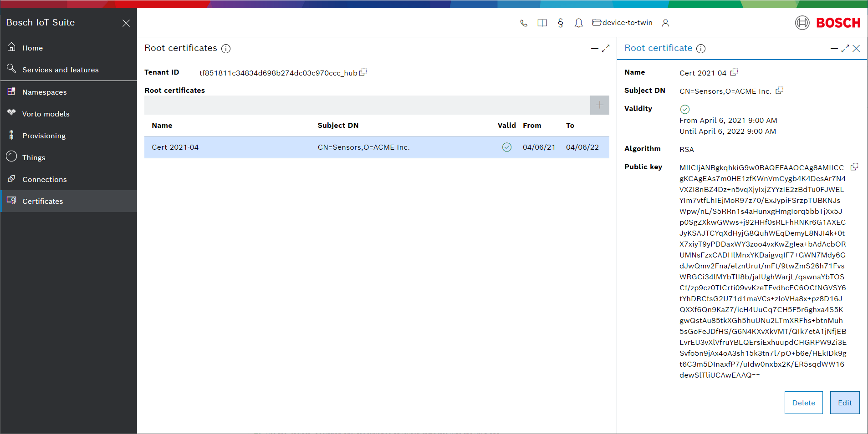This screenshot has width=868, height=434.
Task: Click Subject DN cell CN=Sensors,O=ACME Inc. in table
Action: (x=363, y=147)
